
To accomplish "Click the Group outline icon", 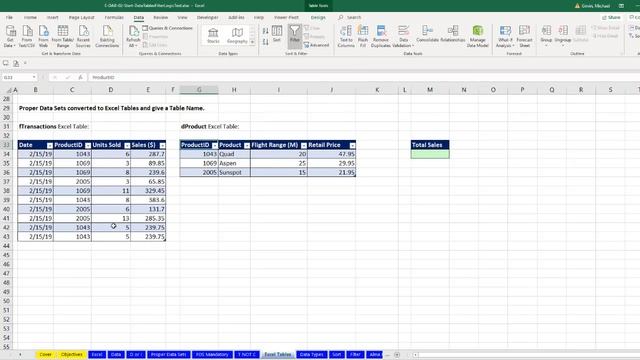I will tap(546, 35).
